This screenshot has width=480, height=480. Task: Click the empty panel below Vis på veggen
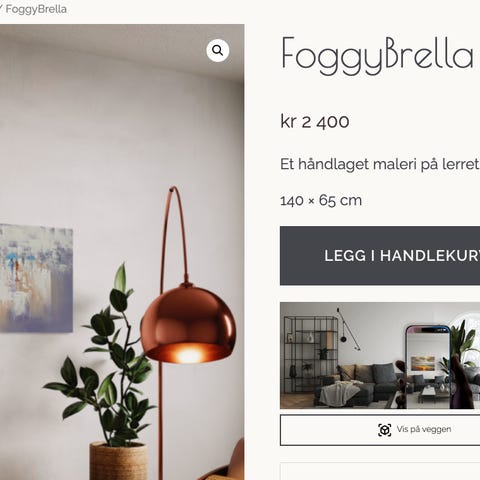click(x=380, y=471)
